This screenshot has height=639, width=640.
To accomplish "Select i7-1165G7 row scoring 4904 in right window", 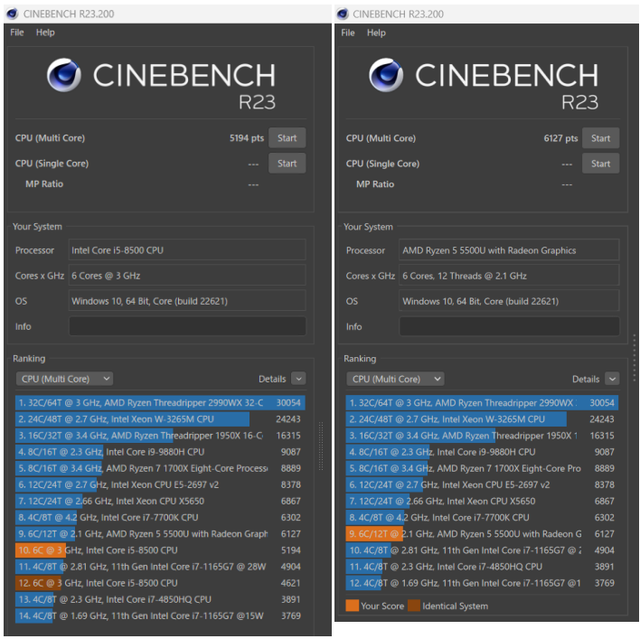I will [x=482, y=550].
